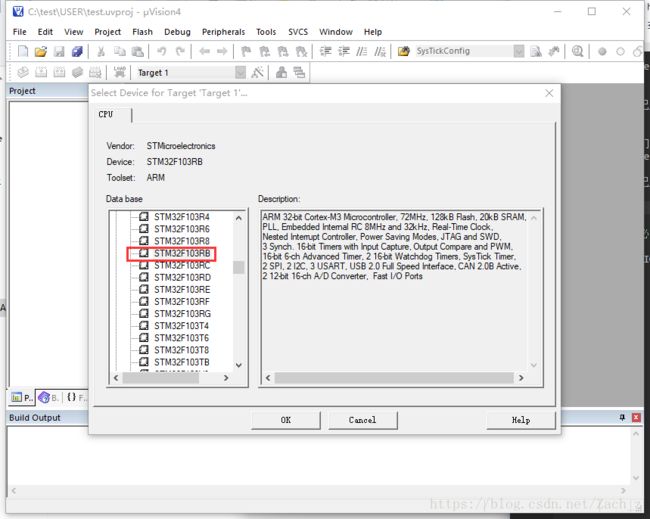The height and width of the screenshot is (519, 650).
Task: Click the Cut scissors icon
Action: (x=101, y=51)
